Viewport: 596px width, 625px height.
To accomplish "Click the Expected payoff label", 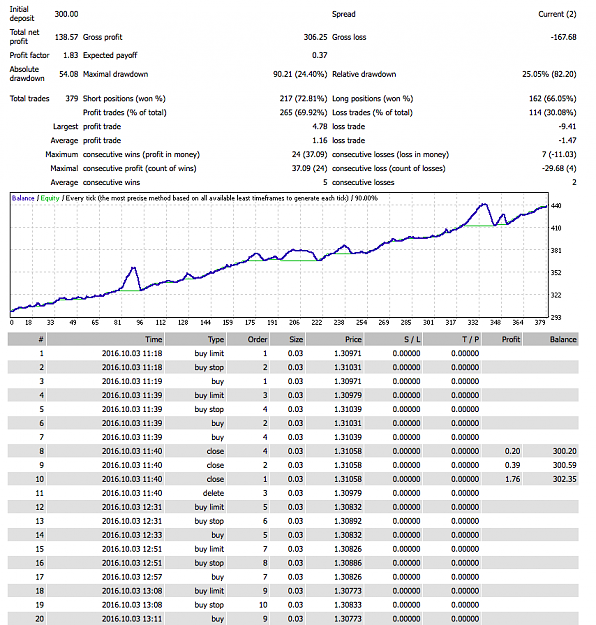I will coord(110,55).
